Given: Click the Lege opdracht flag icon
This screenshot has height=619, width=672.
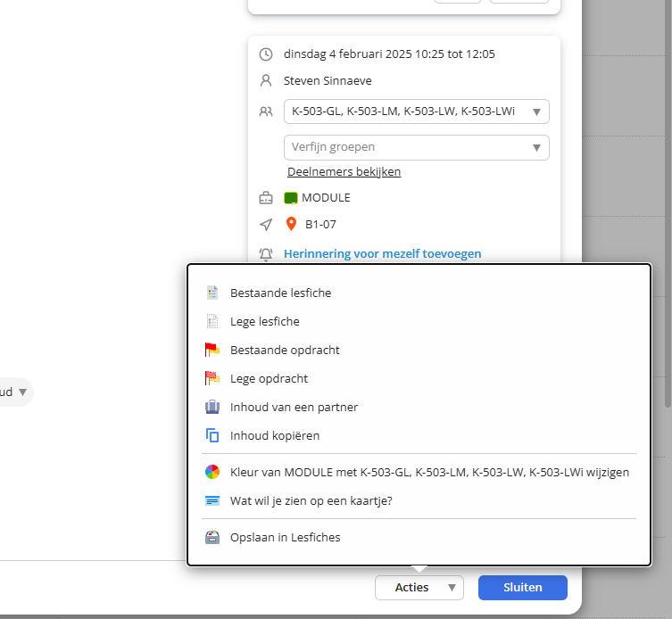Looking at the screenshot, I should (x=212, y=378).
